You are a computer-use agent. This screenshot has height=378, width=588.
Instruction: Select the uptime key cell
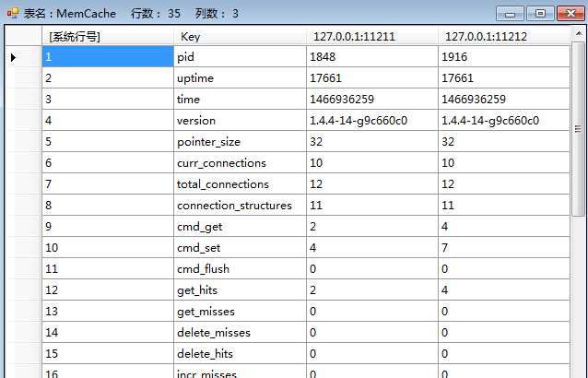[240, 78]
